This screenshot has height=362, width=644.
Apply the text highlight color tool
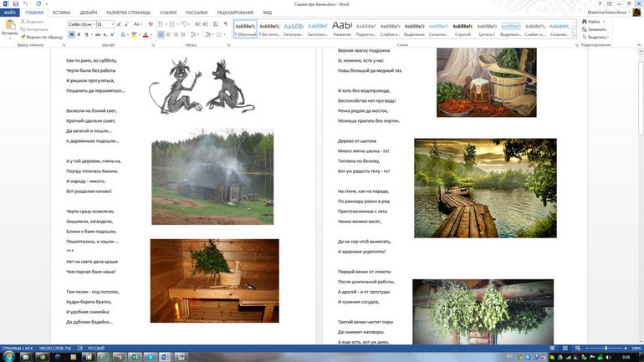[x=132, y=35]
